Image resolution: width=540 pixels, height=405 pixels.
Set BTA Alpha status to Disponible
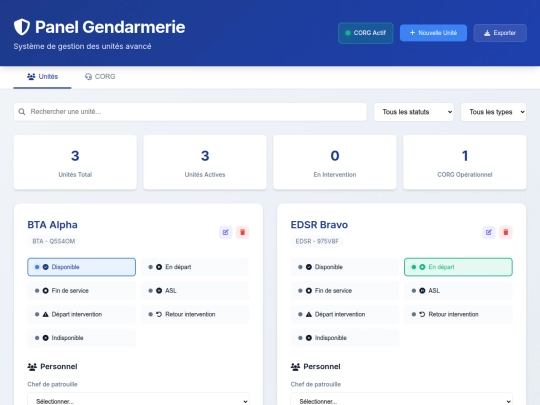tap(82, 267)
